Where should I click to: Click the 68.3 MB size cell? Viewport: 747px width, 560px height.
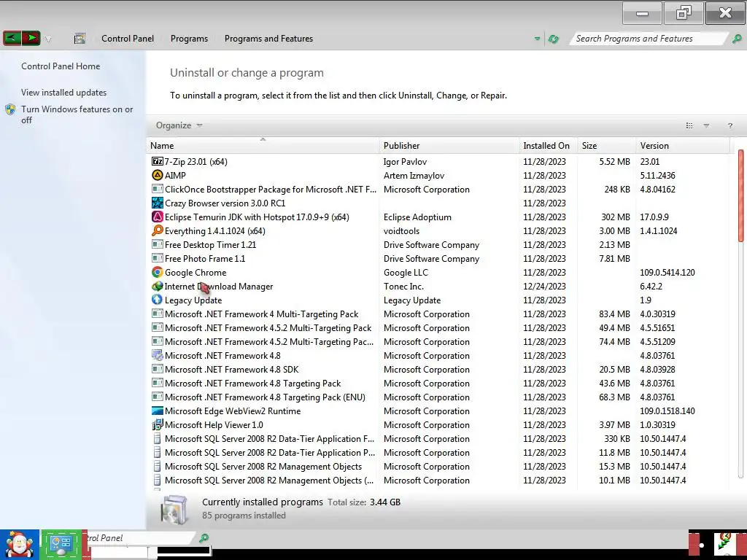(614, 397)
